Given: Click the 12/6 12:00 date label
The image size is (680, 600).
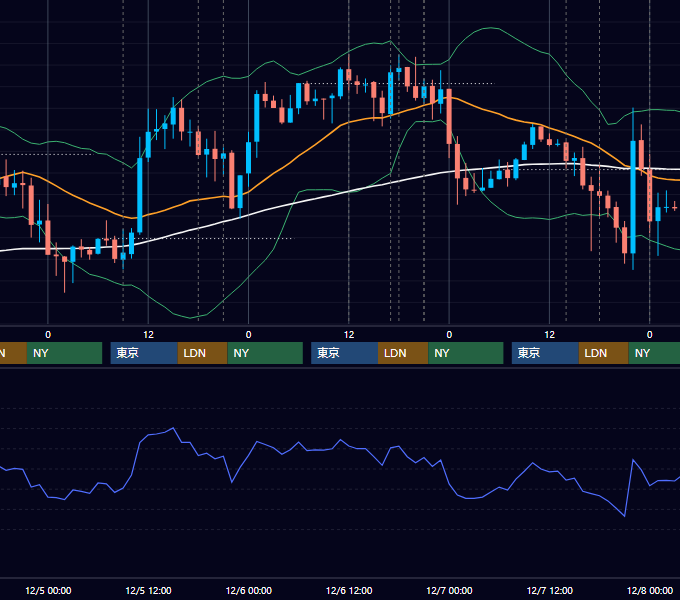Looking at the screenshot, I should click(349, 590).
